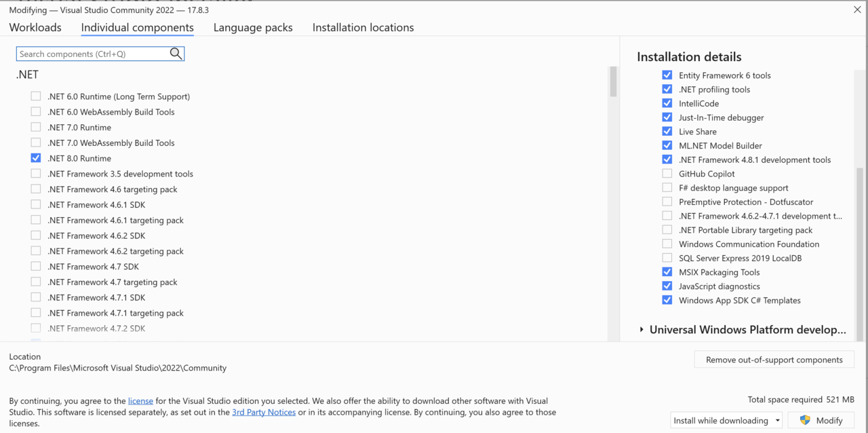Open the Language packs tab
The height and width of the screenshot is (433, 868).
tap(253, 27)
